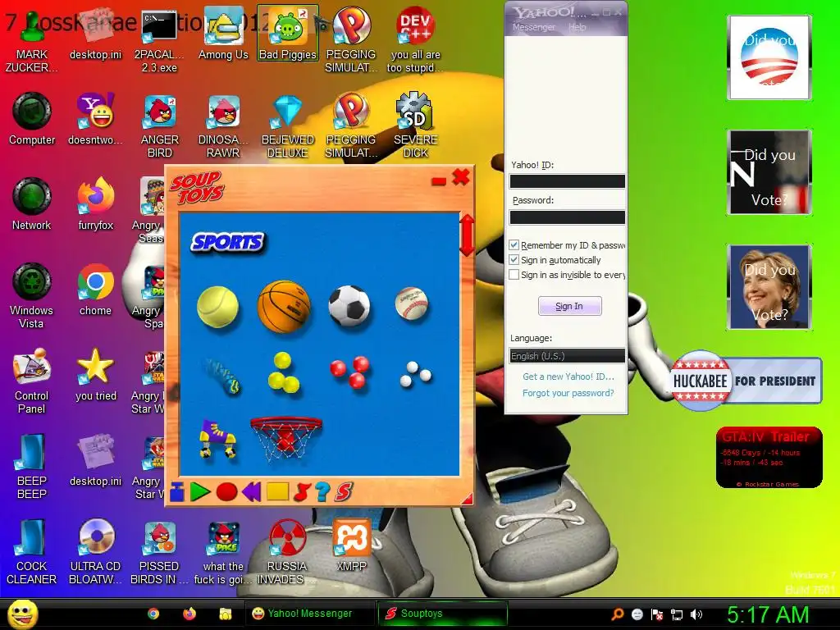Click the red record circle in Soup Toys
This screenshot has height=630, width=840.
226,492
